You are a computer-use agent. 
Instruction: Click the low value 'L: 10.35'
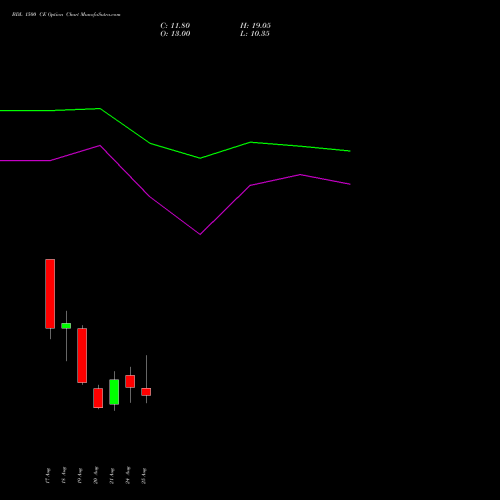255,34
